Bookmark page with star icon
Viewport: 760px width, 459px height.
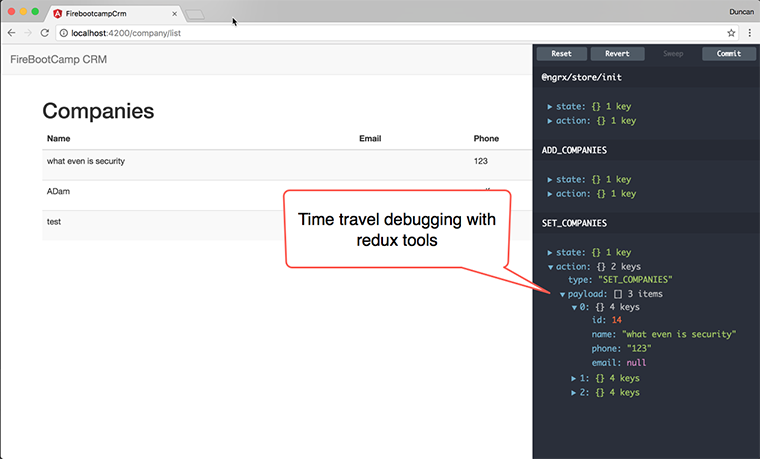731,33
